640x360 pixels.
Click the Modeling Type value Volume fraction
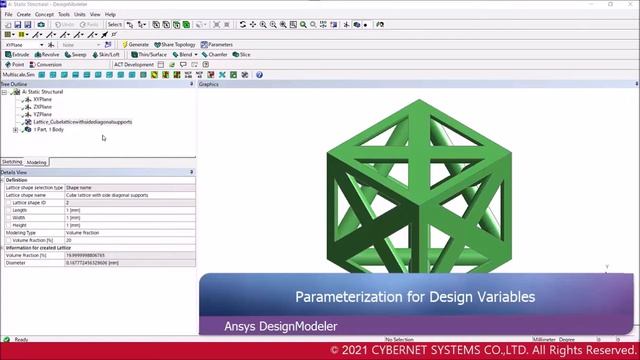130,233
